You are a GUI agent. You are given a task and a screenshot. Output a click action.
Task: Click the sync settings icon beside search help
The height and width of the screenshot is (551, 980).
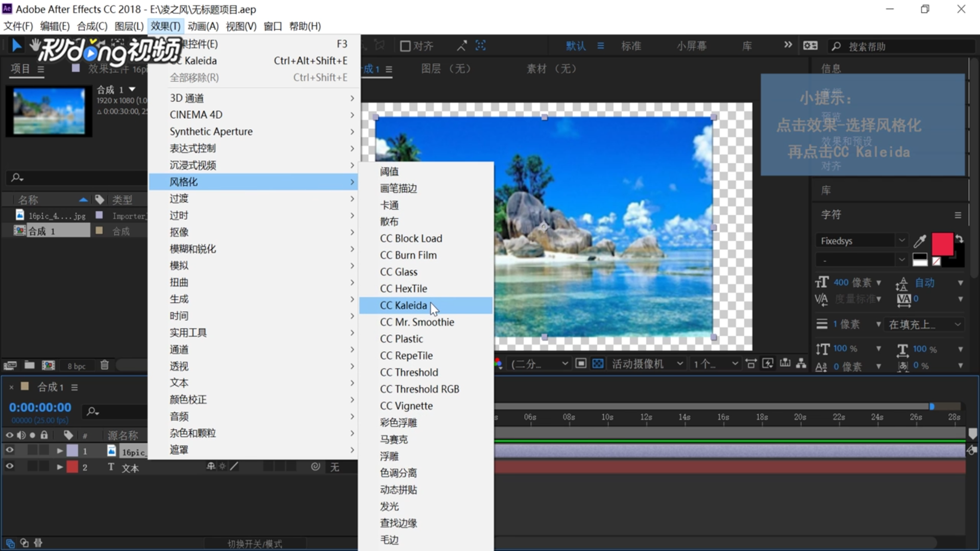click(x=810, y=46)
